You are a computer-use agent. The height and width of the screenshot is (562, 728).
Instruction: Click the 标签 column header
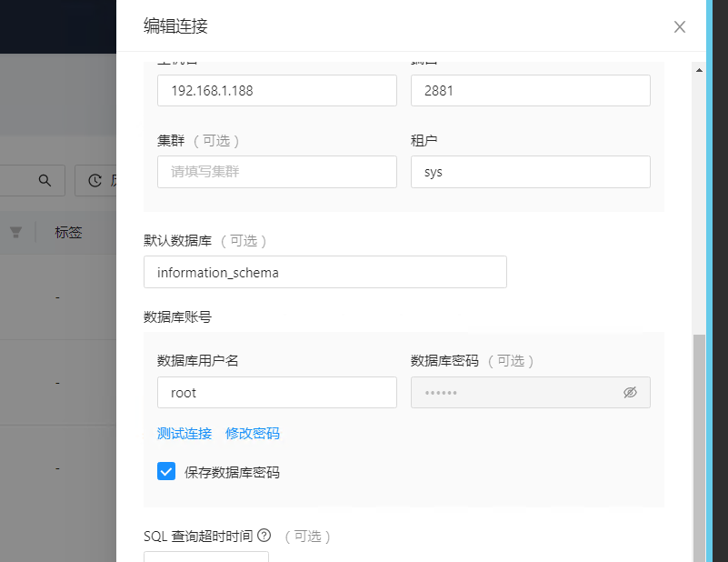(x=69, y=232)
